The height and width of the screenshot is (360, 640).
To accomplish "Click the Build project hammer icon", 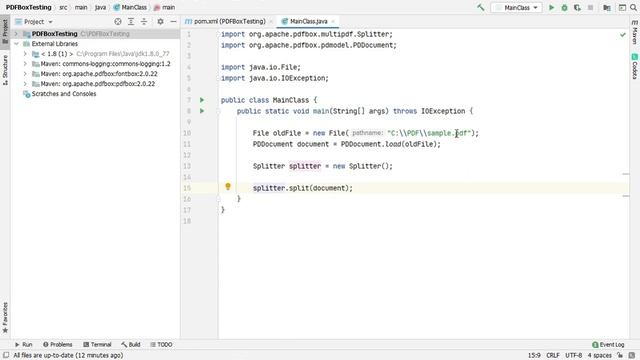I will (480, 7).
